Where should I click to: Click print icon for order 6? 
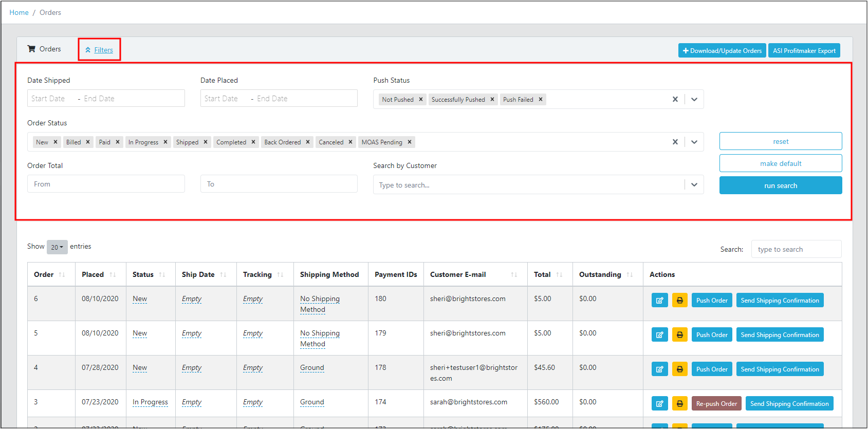[680, 301]
